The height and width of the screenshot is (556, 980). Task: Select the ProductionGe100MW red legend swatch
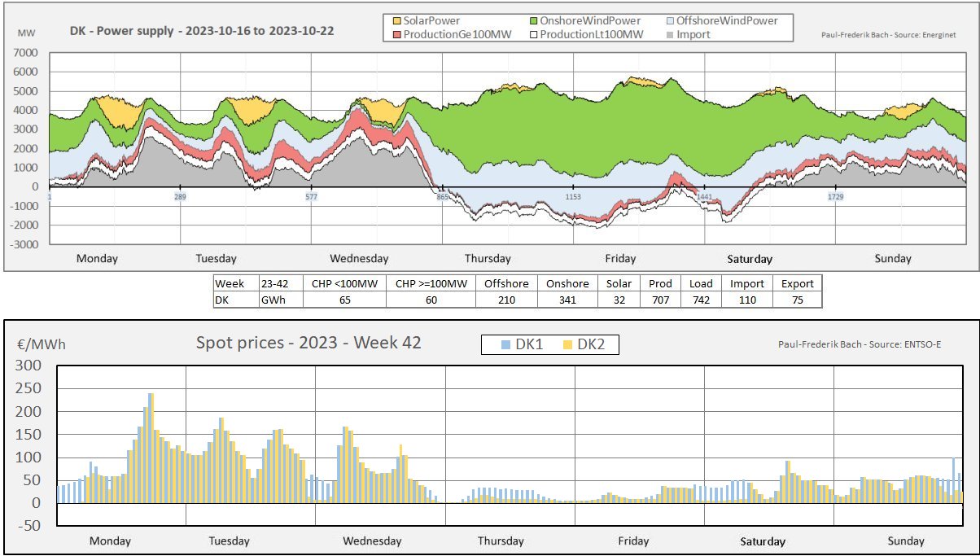click(x=397, y=34)
